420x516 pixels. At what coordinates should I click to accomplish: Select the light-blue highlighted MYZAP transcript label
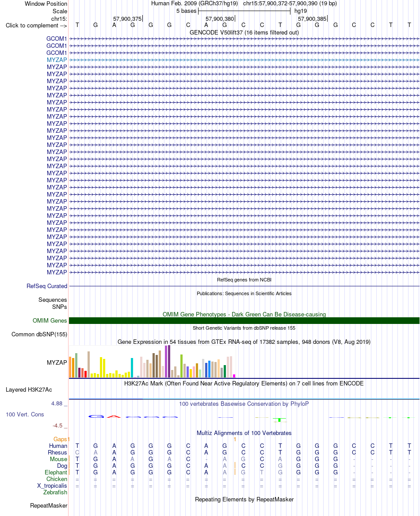[x=57, y=60]
